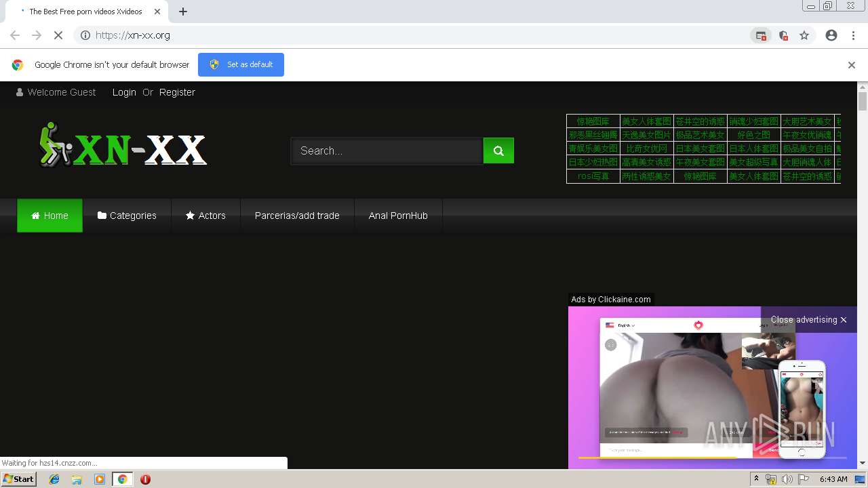Submit search with the green magnifier button

(x=498, y=150)
